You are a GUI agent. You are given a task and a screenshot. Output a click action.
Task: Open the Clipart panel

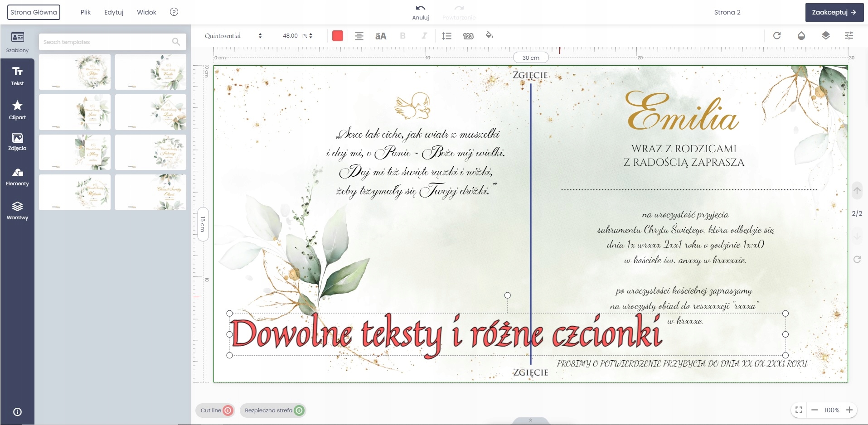pyautogui.click(x=17, y=110)
